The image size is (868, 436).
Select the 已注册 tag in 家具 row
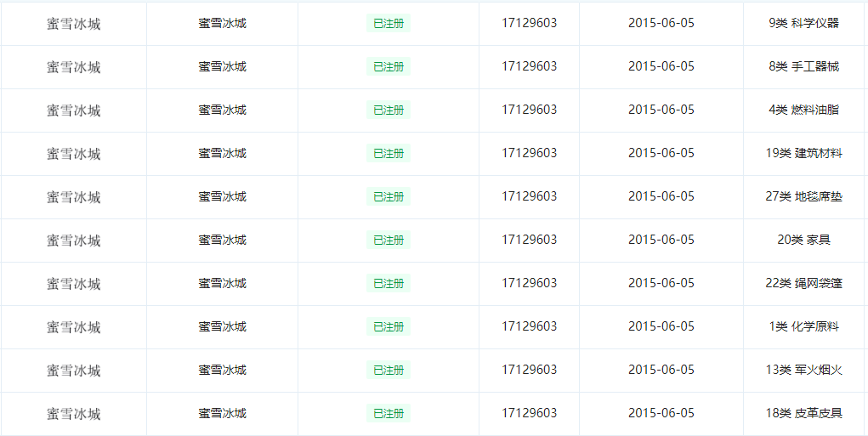[389, 241]
